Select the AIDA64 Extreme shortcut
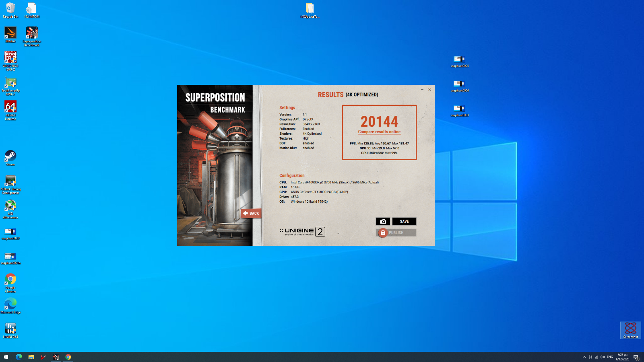Viewport: 644px width, 362px height. [10, 110]
